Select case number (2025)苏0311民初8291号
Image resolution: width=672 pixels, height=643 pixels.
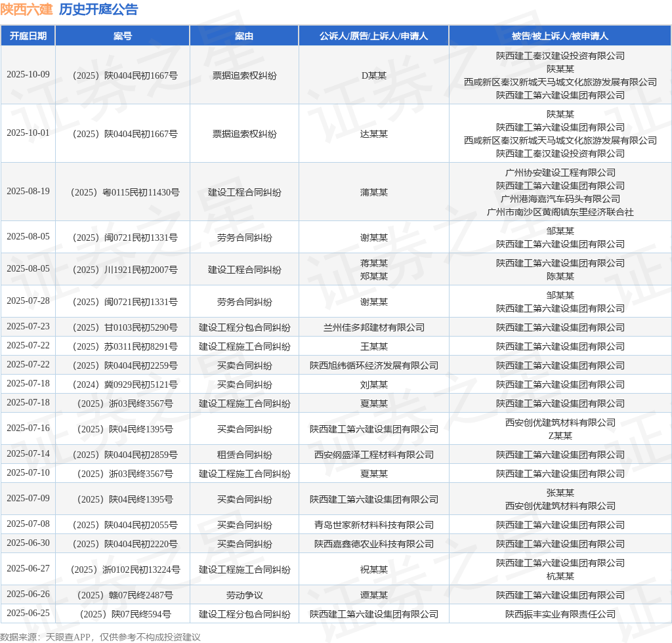[x=125, y=346]
